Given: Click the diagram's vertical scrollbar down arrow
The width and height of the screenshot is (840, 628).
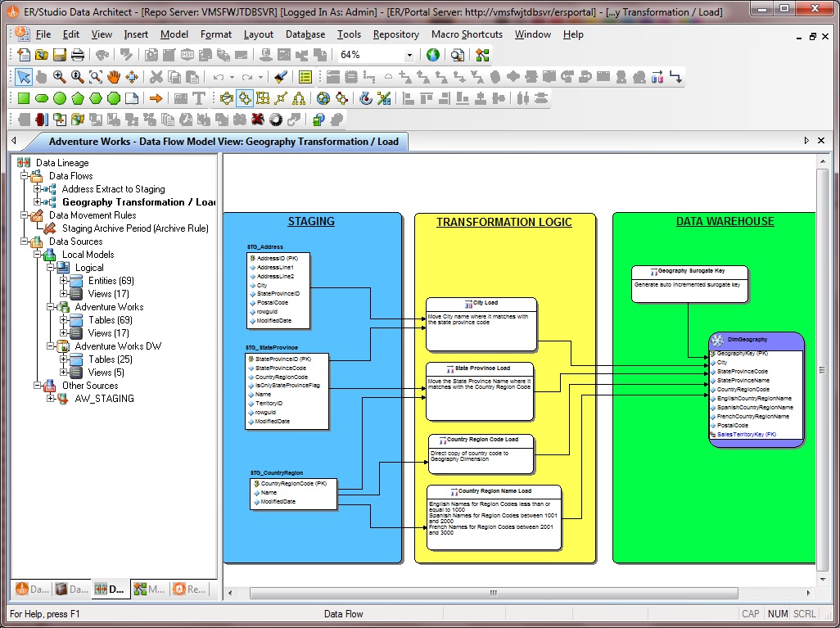Looking at the screenshot, I should 823,579.
